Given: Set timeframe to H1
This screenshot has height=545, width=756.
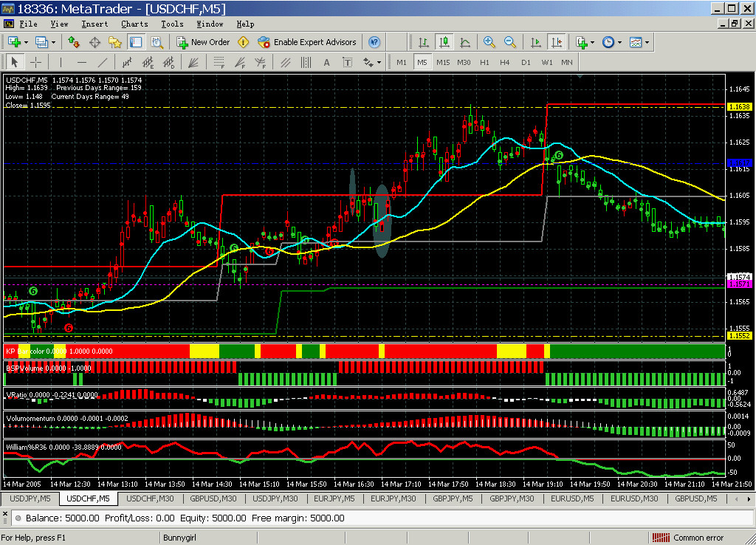Looking at the screenshot, I should click(484, 62).
